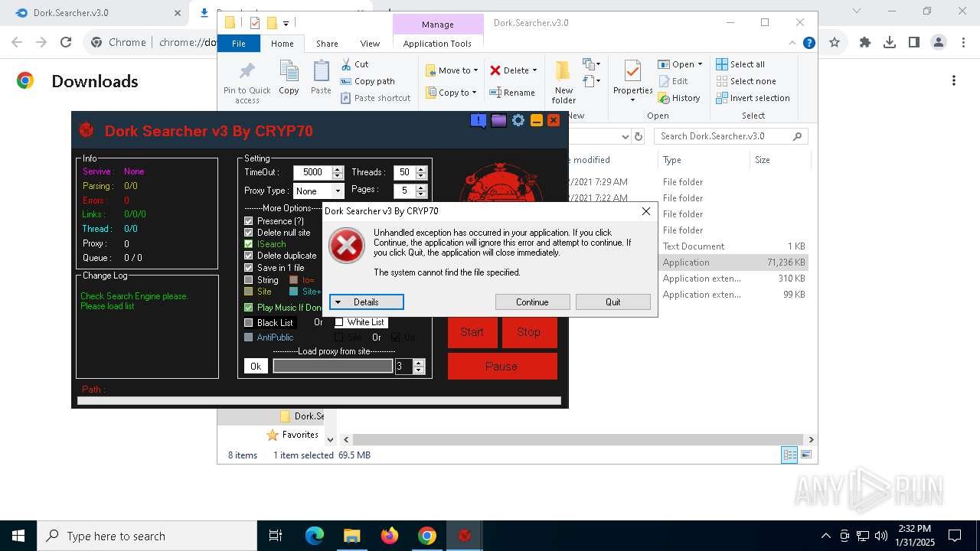Open Explorer Help question mark icon
The width and height of the screenshot is (980, 551).
coord(808,44)
